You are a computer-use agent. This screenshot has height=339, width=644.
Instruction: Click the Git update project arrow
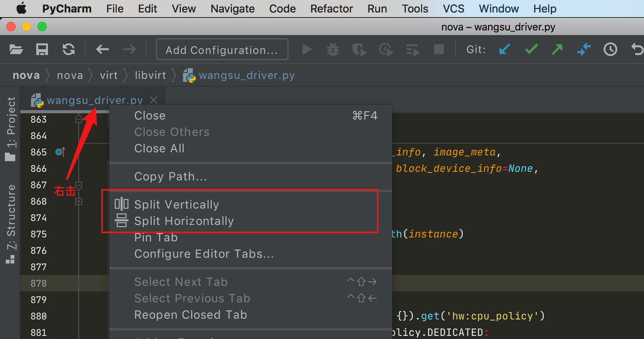point(504,49)
